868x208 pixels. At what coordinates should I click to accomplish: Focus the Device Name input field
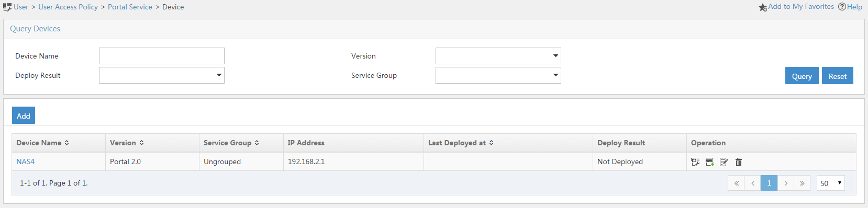tap(161, 56)
